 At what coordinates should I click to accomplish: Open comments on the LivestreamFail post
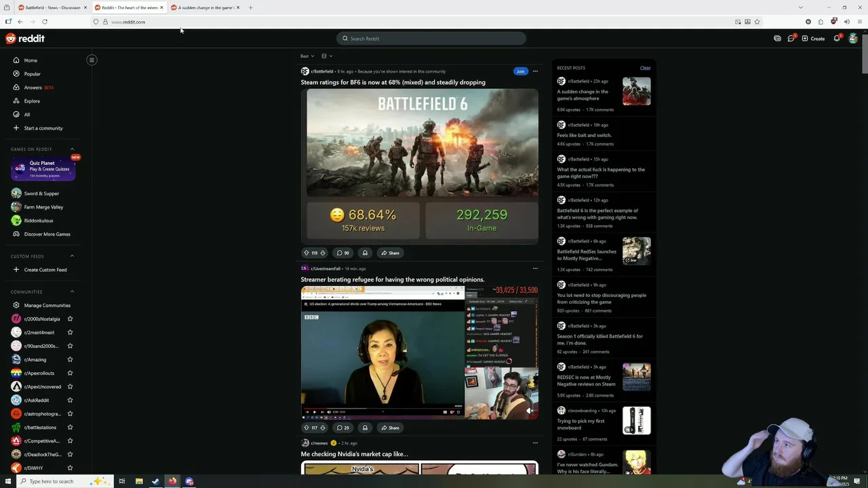343,428
